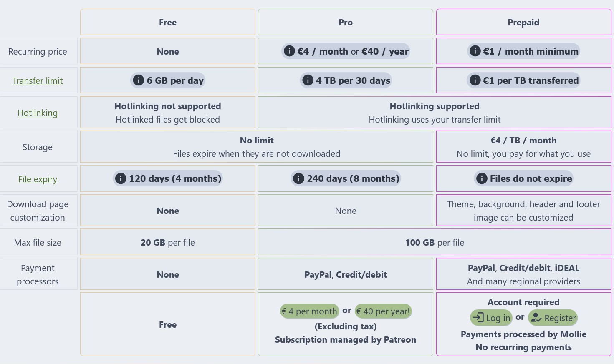Image resolution: width=614 pixels, height=364 pixels.
Task: Select the Pro plan header cell
Action: click(x=346, y=22)
